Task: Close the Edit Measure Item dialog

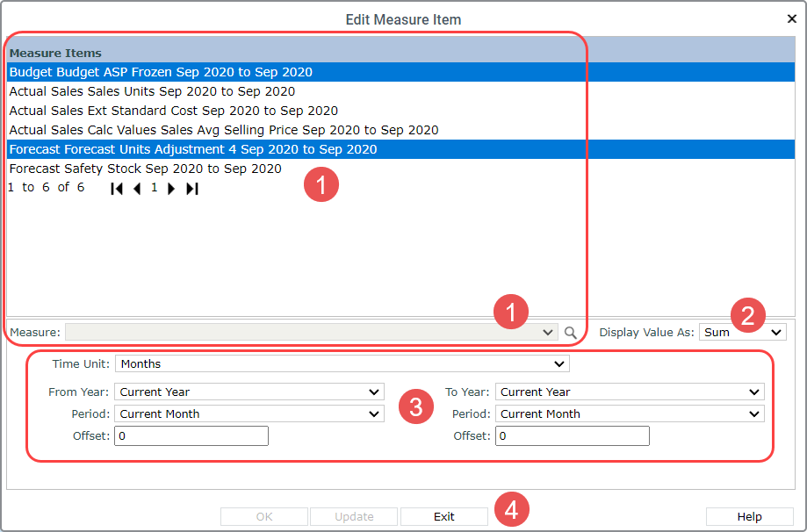Action: coord(791,19)
